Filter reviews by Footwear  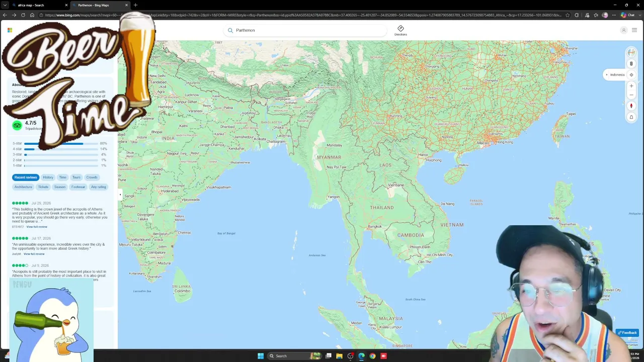78,187
